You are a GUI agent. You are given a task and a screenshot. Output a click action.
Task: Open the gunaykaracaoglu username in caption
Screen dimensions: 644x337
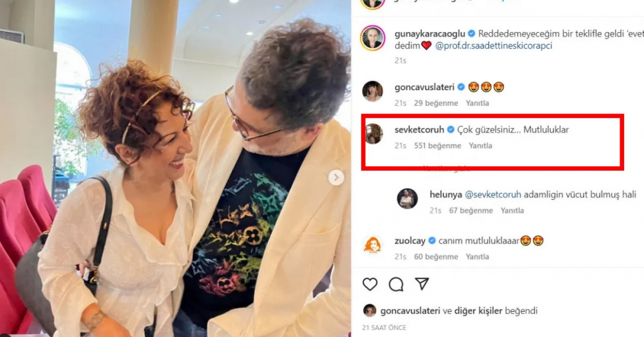click(430, 34)
